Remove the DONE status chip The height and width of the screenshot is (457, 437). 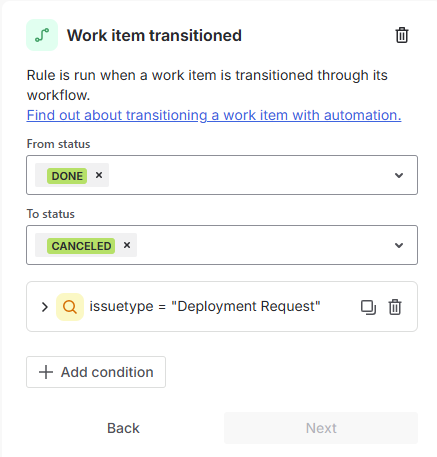coord(99,175)
